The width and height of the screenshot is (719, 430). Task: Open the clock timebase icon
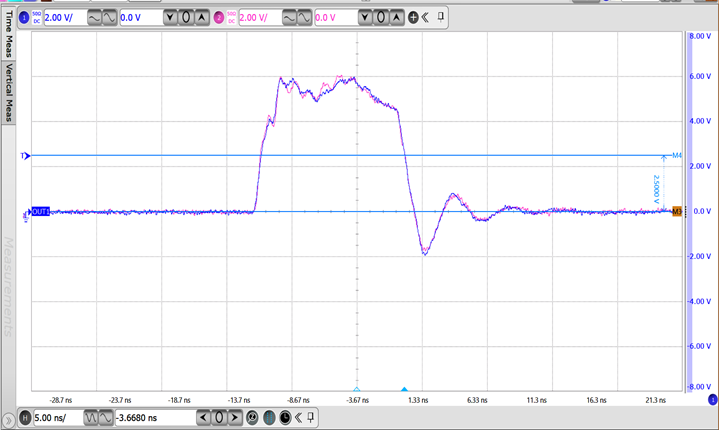[x=285, y=418]
